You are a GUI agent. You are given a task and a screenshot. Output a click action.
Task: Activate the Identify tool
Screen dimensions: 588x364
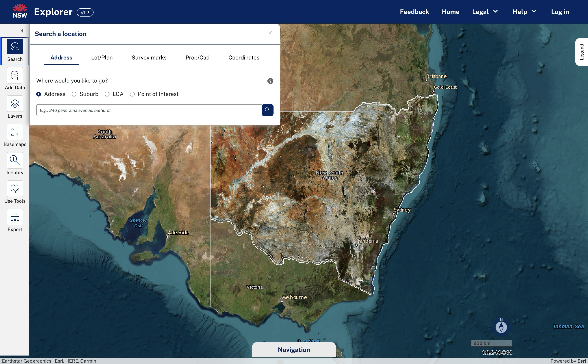pyautogui.click(x=15, y=161)
